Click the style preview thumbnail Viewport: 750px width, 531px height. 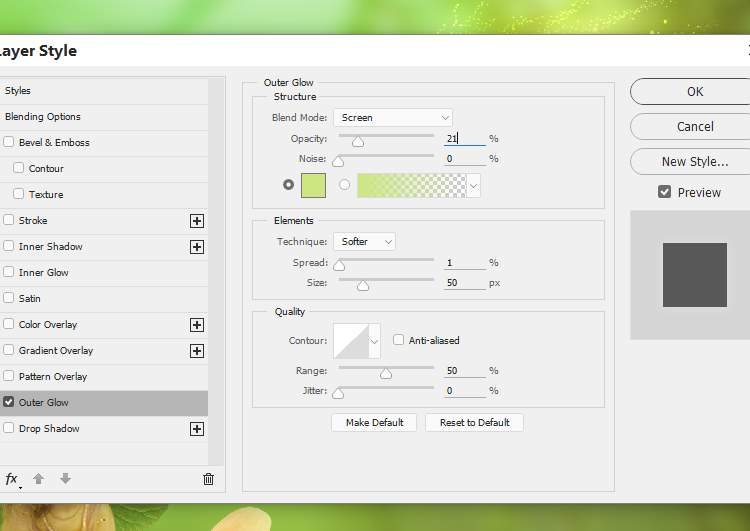(695, 275)
